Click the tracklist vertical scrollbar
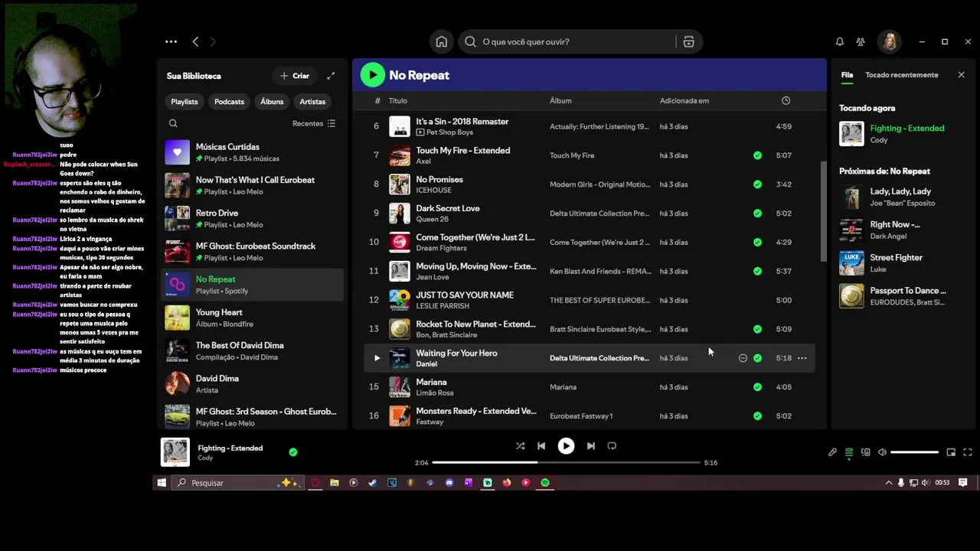This screenshot has width=980, height=551. point(823,210)
